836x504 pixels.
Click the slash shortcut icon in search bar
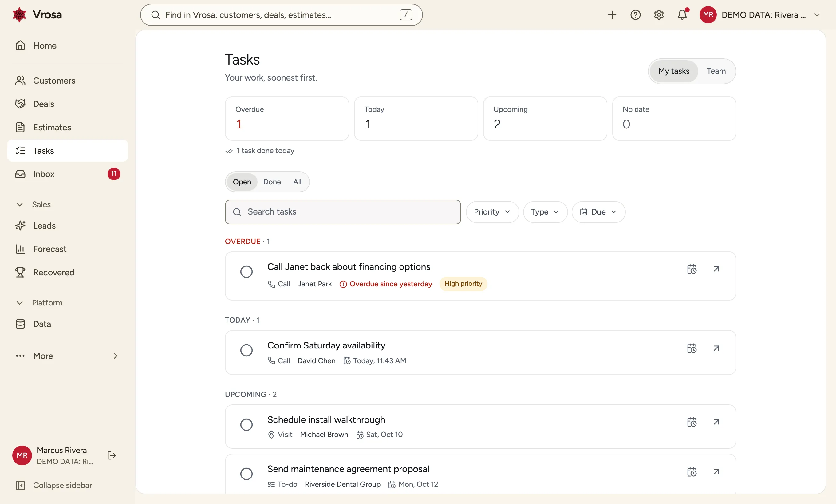point(406,15)
